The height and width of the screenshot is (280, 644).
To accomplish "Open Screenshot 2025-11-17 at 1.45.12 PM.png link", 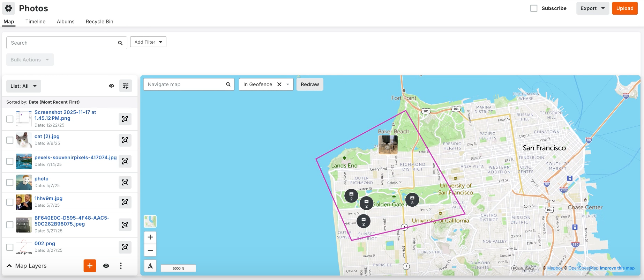I will (65, 115).
